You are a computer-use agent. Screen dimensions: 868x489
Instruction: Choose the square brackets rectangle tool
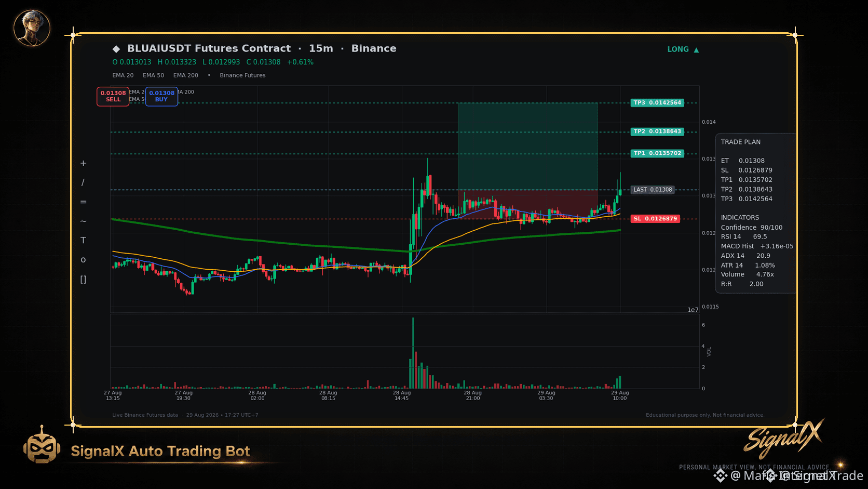coord(83,279)
